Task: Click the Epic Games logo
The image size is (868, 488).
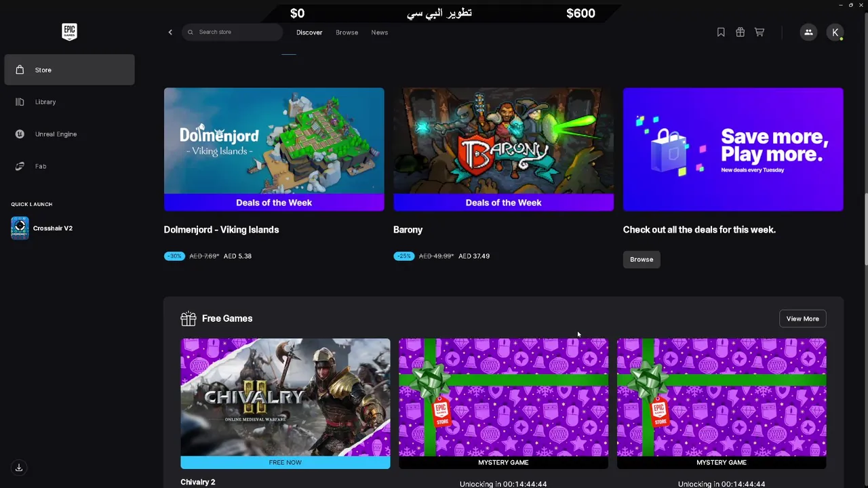Action: tap(69, 32)
